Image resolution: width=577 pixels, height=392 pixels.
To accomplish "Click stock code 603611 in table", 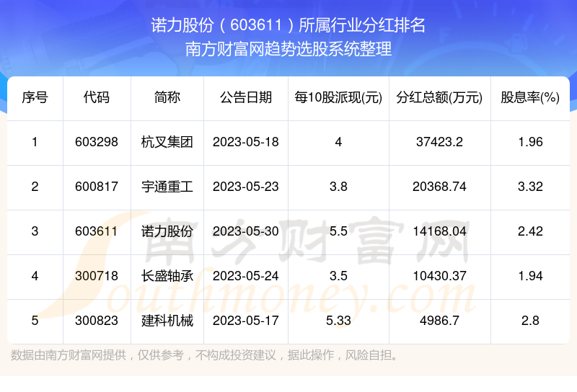I will coord(97,231).
